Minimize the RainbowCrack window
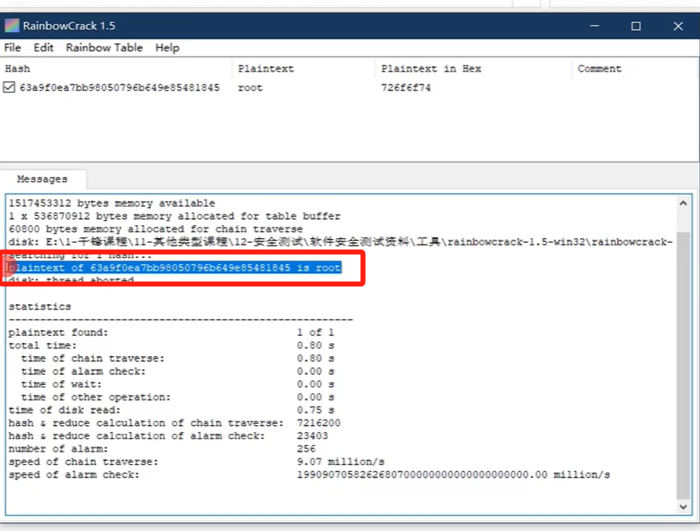 pos(595,26)
